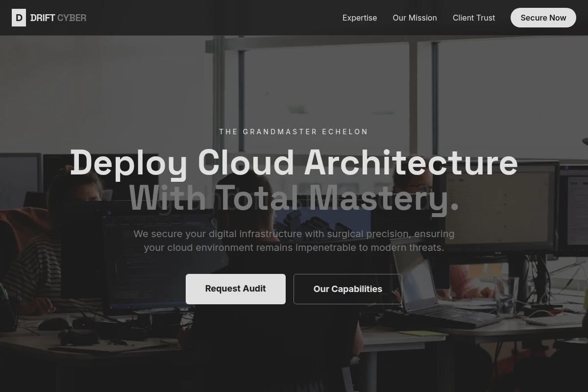
Task: Open the Expertise nav item
Action: [360, 18]
